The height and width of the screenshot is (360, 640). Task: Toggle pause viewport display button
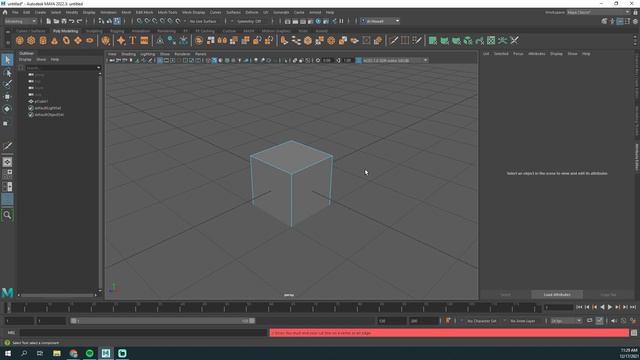click(341, 21)
